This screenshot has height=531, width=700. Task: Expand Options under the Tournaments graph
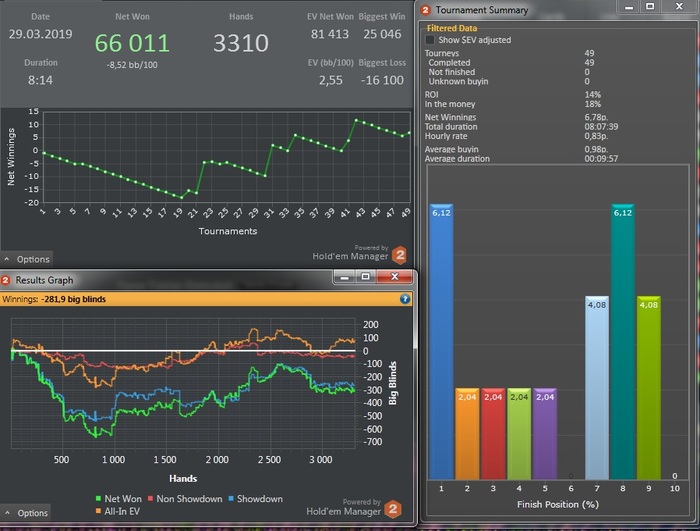pyautogui.click(x=27, y=259)
